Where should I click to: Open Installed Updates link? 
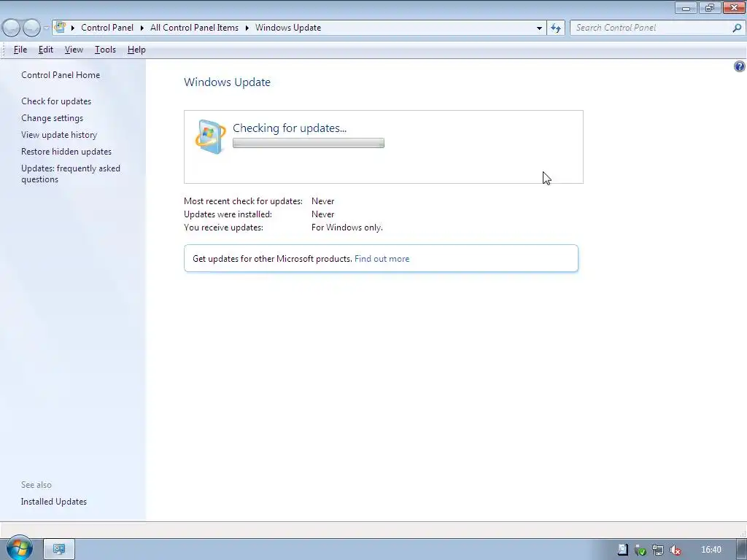click(x=54, y=502)
